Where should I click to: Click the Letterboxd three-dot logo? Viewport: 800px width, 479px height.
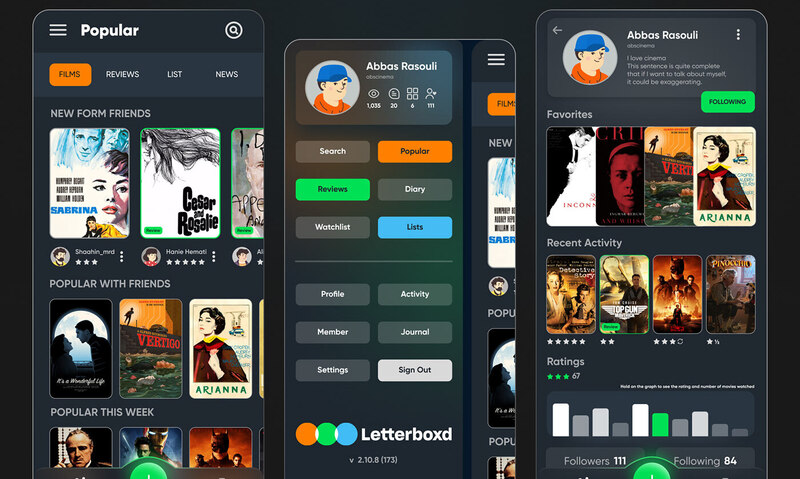tap(327, 434)
